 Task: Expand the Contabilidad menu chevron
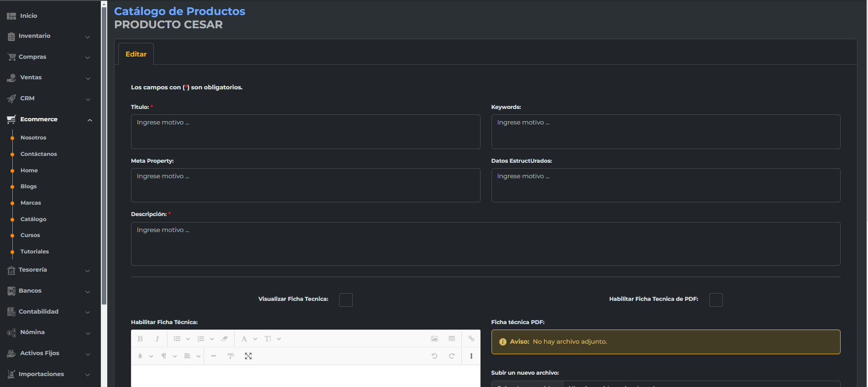pos(88,312)
